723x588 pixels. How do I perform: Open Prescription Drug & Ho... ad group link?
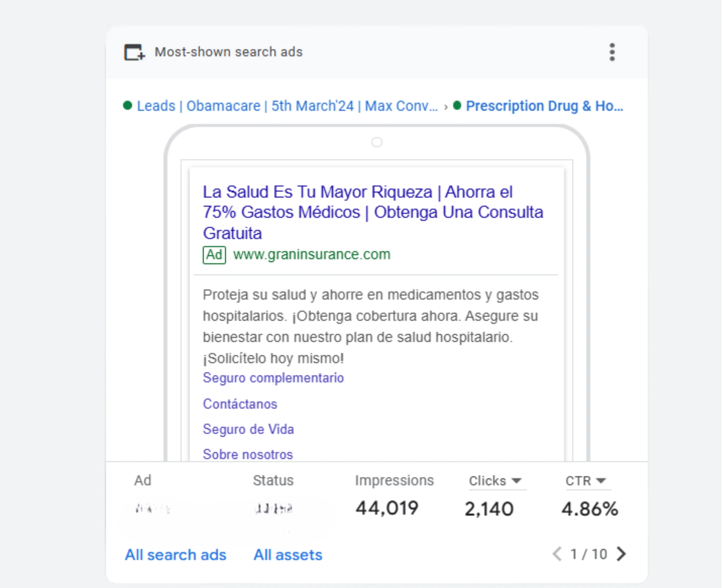click(x=544, y=106)
